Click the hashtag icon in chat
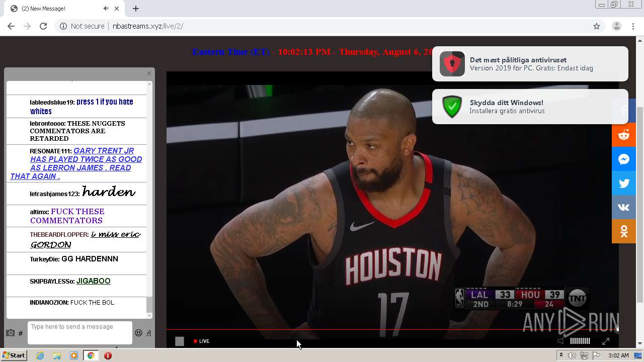Viewport: 644px width, 362px height. point(21,333)
